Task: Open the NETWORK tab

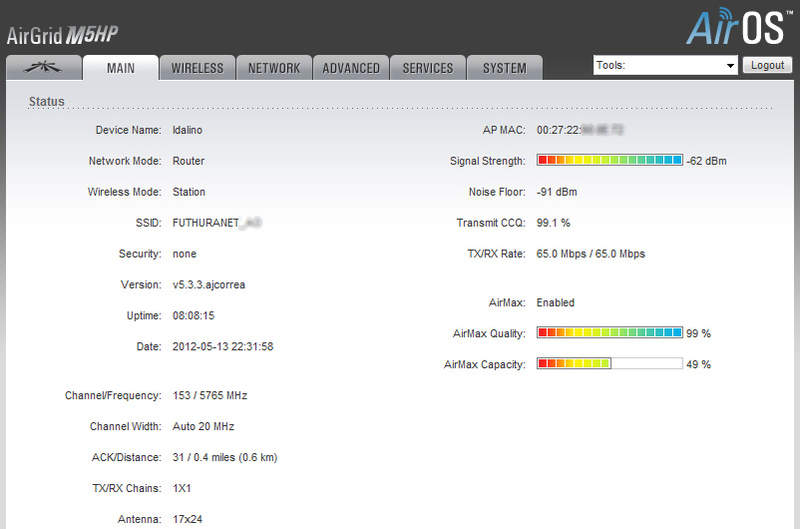Action: [x=274, y=68]
